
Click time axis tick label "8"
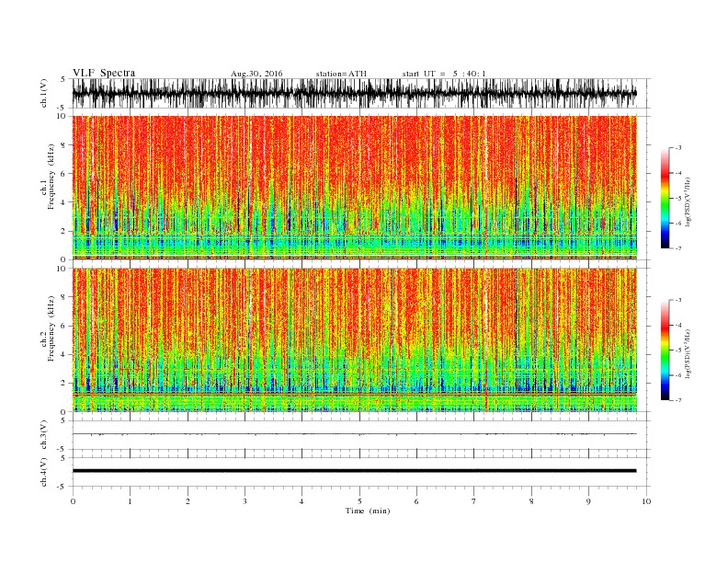pyautogui.click(x=531, y=501)
